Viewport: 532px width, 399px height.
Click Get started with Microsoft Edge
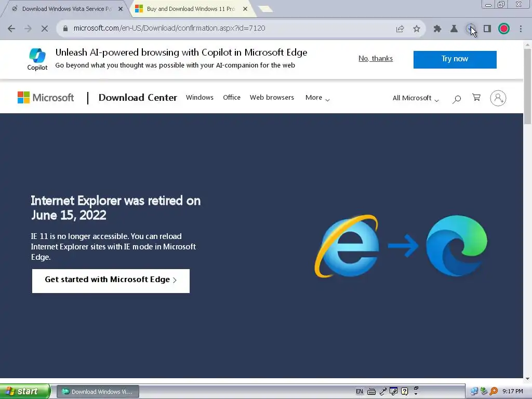[x=111, y=281]
